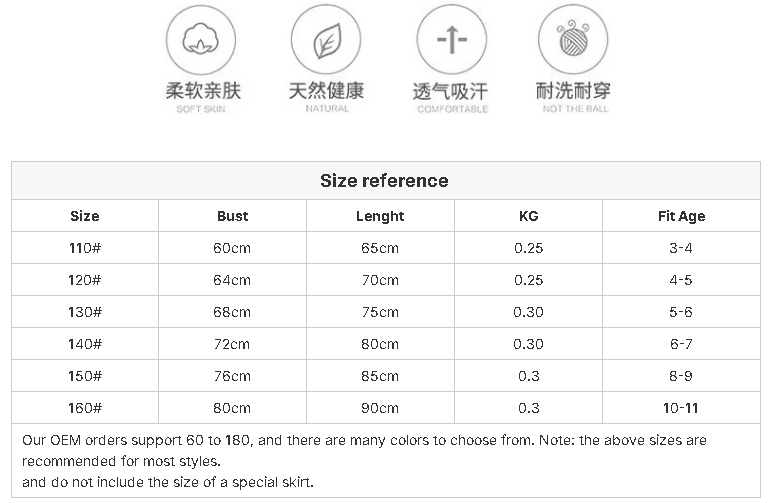Click the Fit Age column header
This screenshot has height=503, width=769.
click(x=682, y=216)
